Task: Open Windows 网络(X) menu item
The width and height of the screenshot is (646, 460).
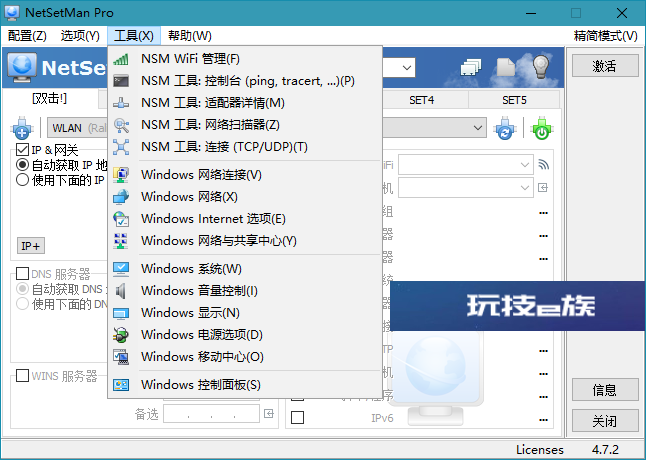Action: coord(245,197)
